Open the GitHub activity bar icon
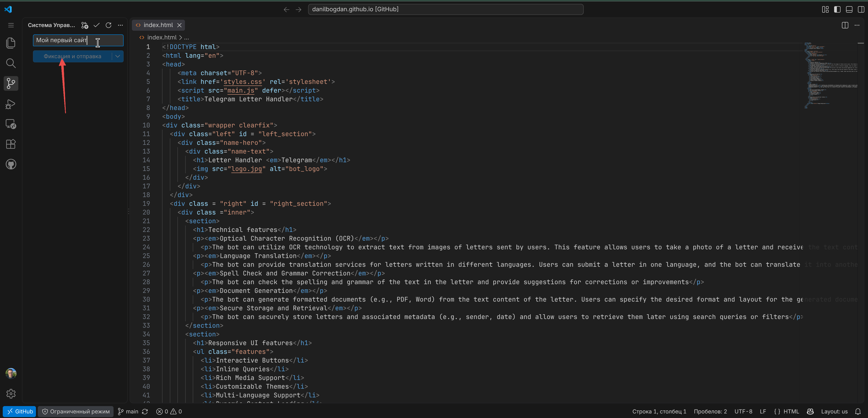Screen dimensions: 868x418 coord(11,164)
